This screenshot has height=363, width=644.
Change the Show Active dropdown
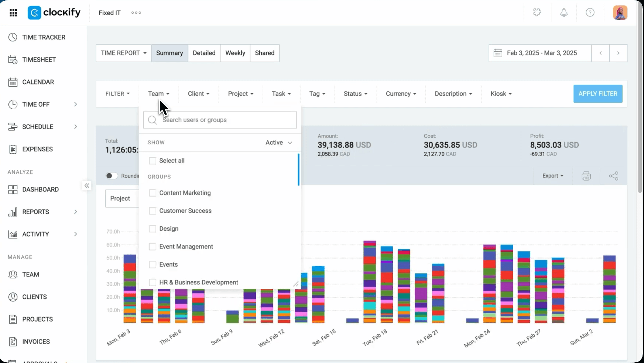[x=279, y=143]
